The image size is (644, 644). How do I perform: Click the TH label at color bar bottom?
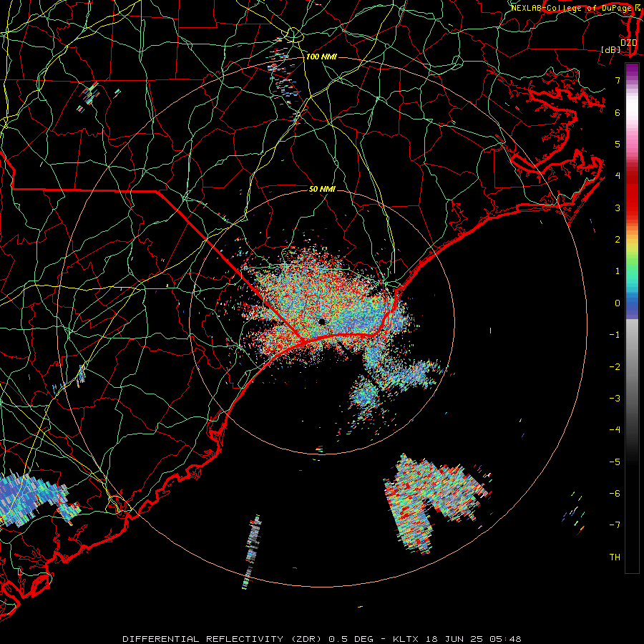(x=615, y=557)
